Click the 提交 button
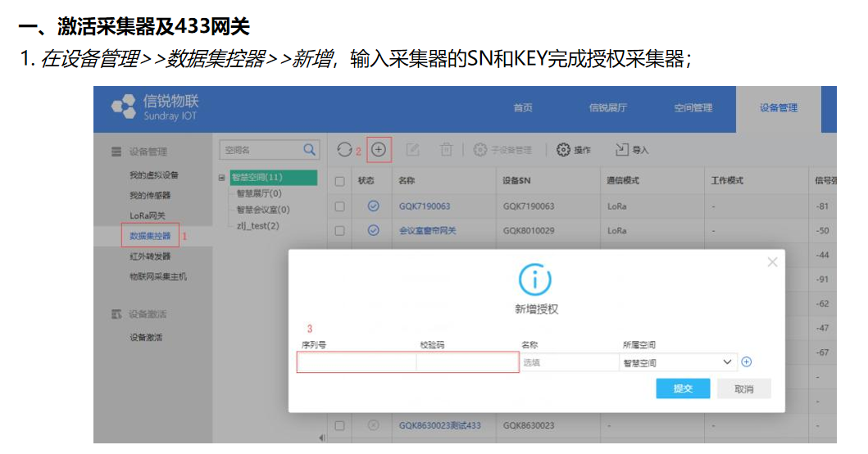The width and height of the screenshot is (868, 454). pos(683,388)
